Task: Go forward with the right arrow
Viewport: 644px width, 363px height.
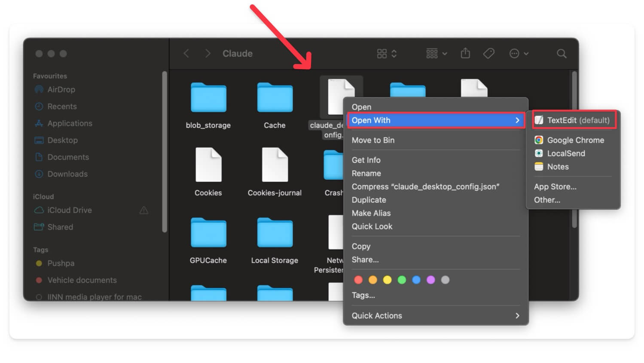Action: point(208,53)
